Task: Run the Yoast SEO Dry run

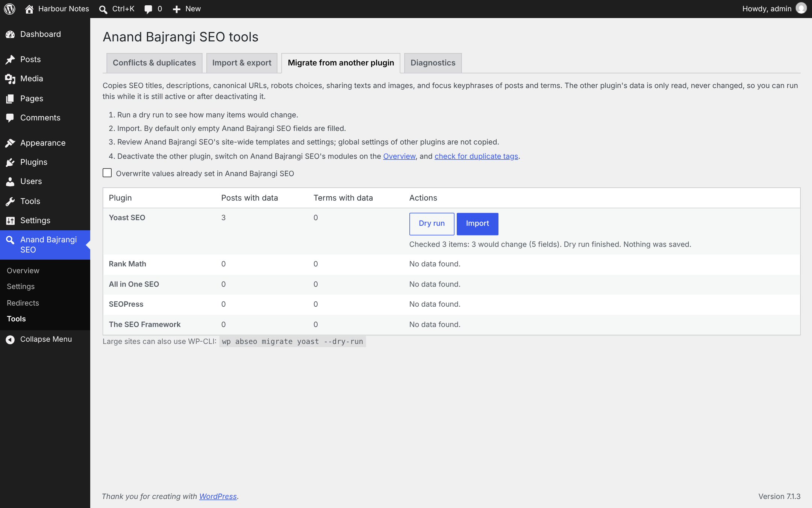Action: 432,224
